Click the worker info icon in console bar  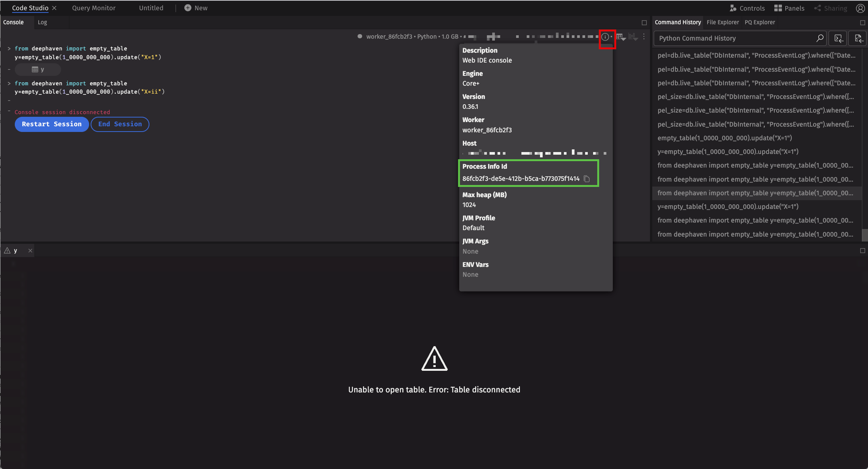[605, 37]
